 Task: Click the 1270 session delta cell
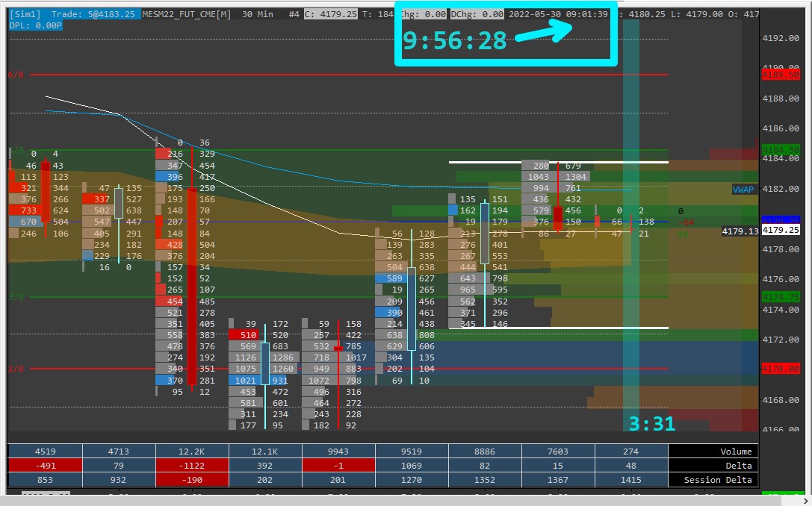click(x=411, y=480)
